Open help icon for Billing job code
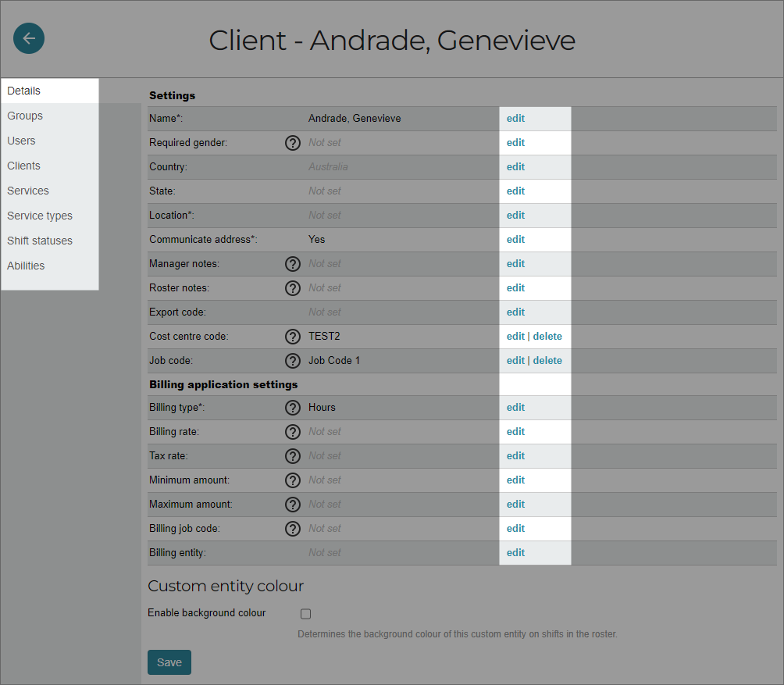 [x=293, y=529]
